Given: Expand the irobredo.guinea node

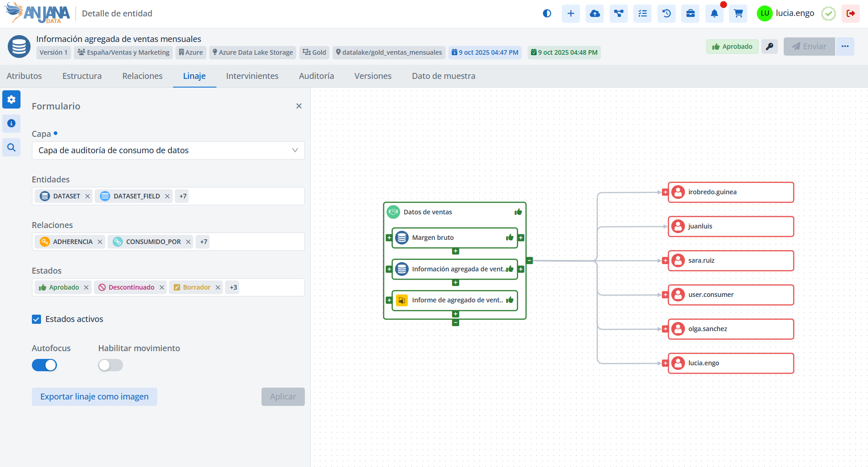Looking at the screenshot, I should pyautogui.click(x=665, y=192).
